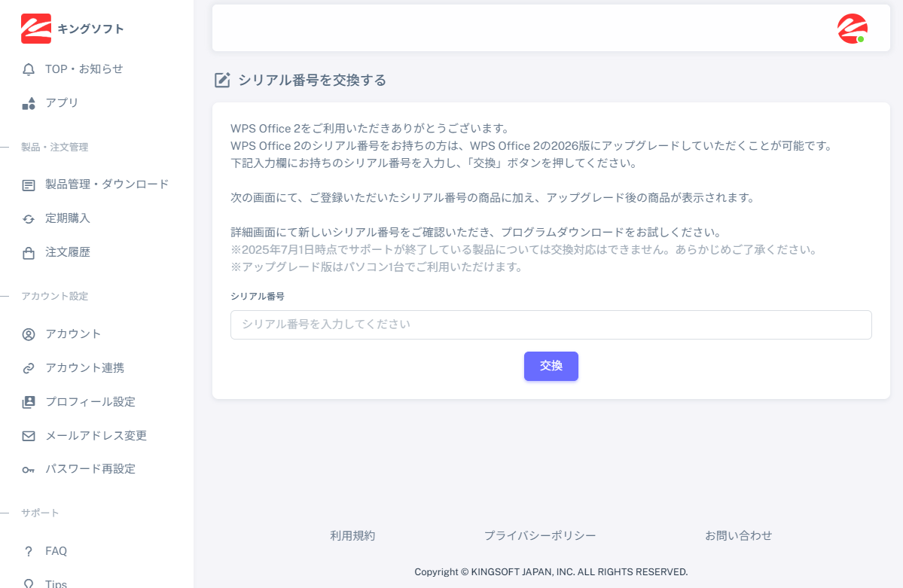Open プロフィール設定 menu item
The height and width of the screenshot is (588, 903).
tap(90, 402)
